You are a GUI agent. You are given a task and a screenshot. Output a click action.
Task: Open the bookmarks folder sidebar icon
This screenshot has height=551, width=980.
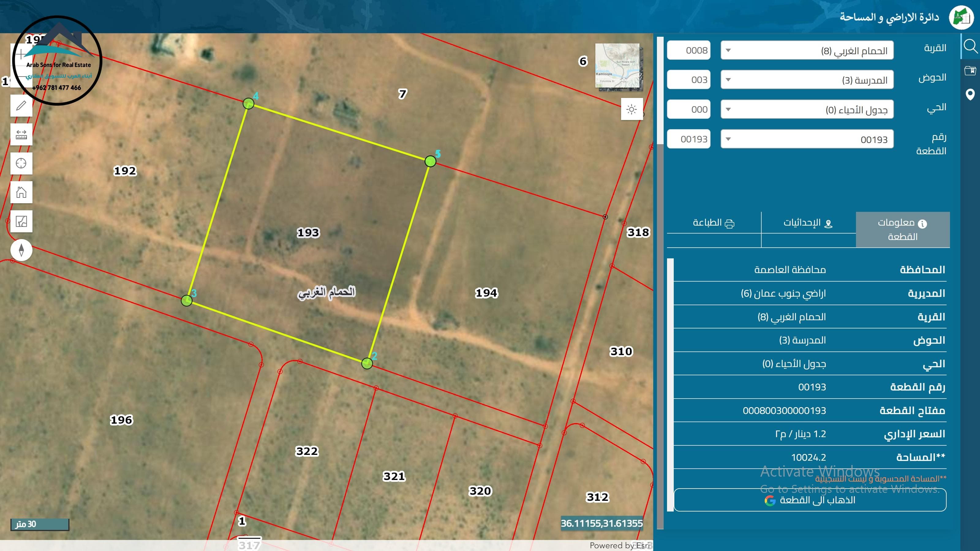[970, 70]
